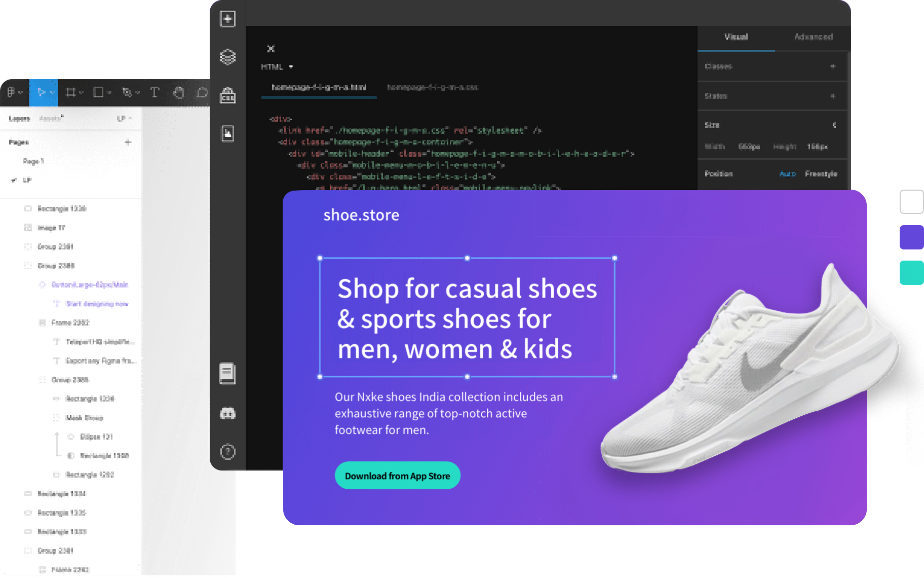Viewport: 924px width, 578px height.
Task: Click Download from App Store button
Action: point(397,476)
